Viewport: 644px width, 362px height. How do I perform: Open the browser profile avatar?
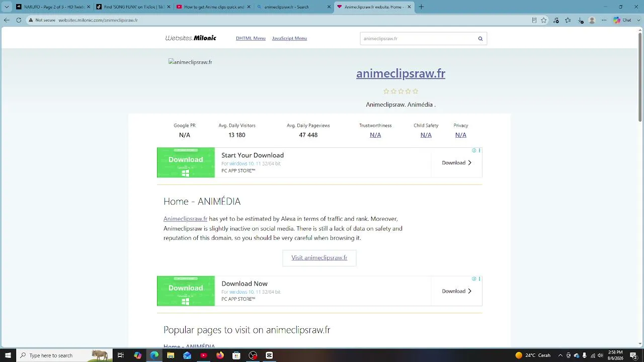tap(592, 20)
